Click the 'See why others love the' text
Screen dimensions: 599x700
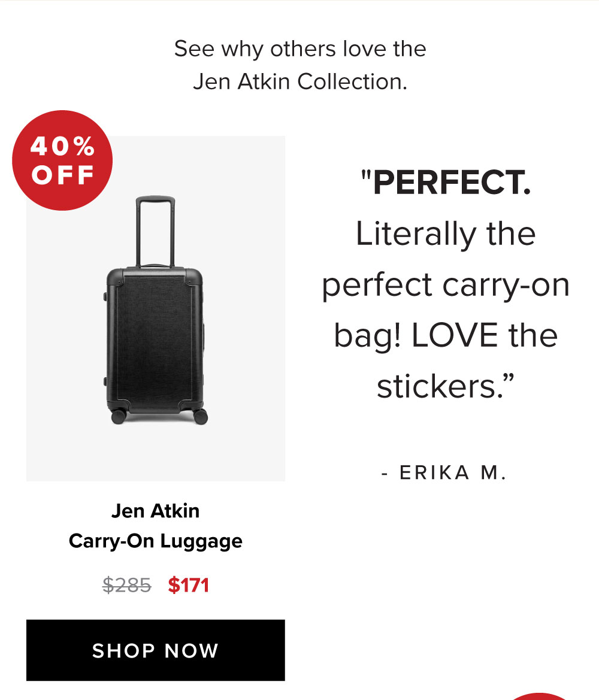(x=300, y=49)
